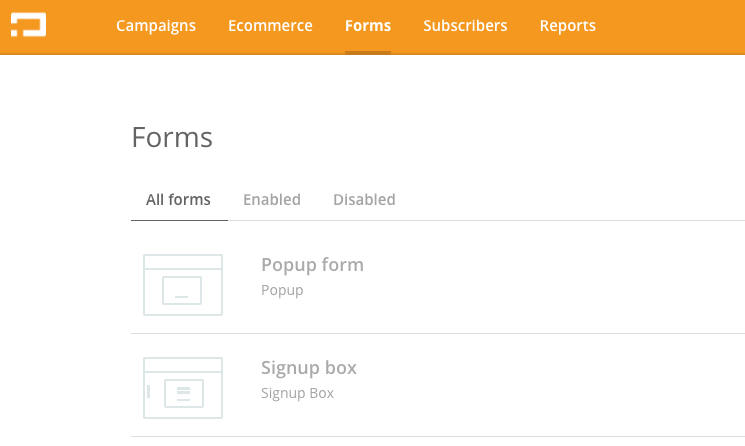This screenshot has height=446, width=745.
Task: Select the Signup box row's empty area
Action: 546,385
